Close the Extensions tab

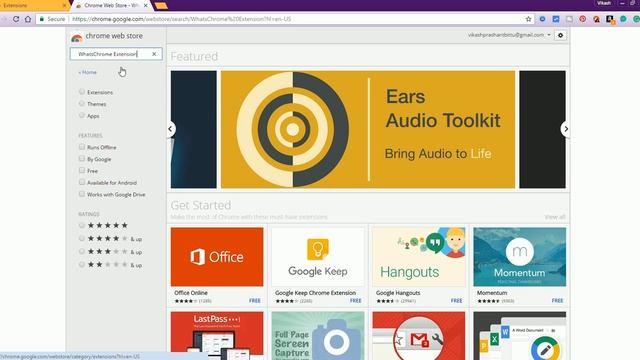pyautogui.click(x=64, y=5)
